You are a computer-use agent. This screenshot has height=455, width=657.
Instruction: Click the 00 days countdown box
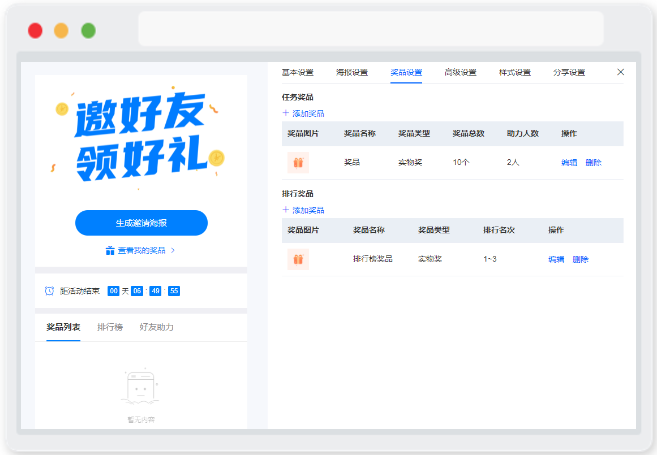114,291
